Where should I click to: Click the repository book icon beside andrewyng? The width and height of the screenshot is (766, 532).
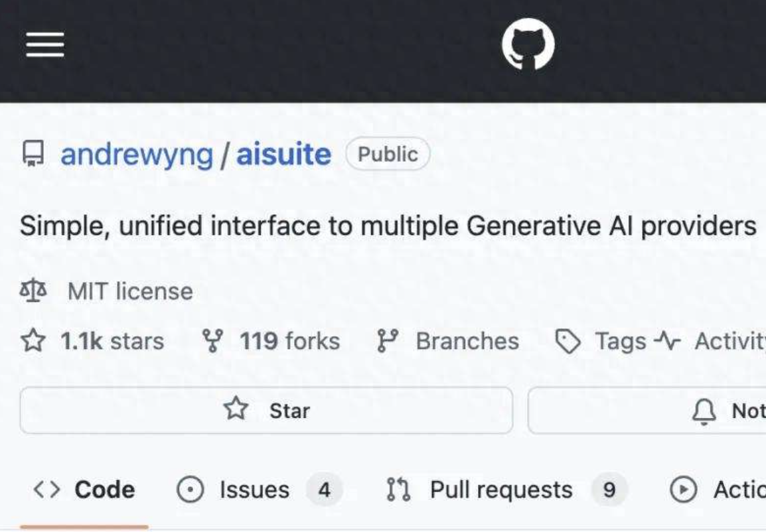32,155
